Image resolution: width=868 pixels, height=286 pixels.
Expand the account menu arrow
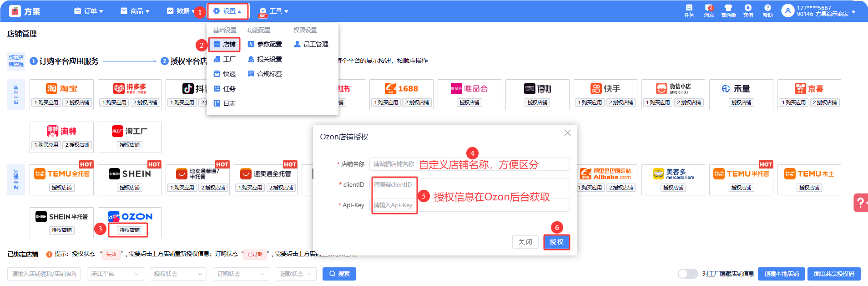[853, 12]
